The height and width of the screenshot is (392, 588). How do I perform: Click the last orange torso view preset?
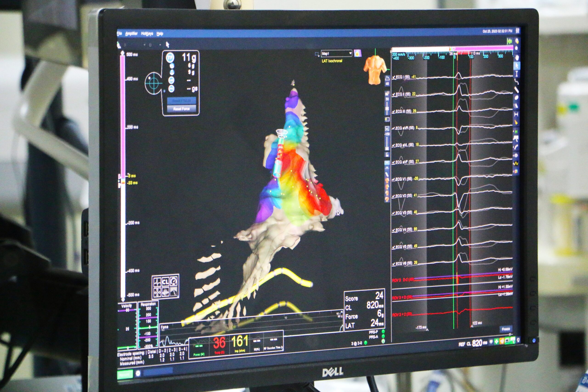point(387,200)
